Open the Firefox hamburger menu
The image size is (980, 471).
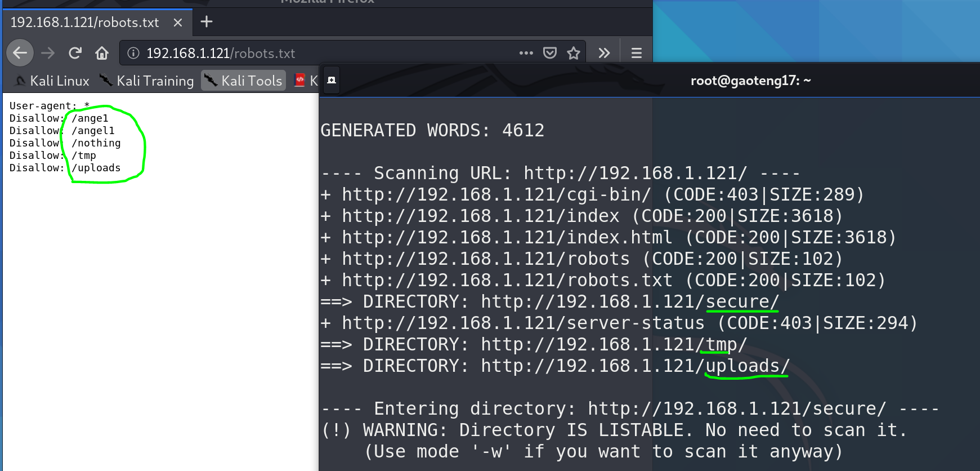click(637, 53)
